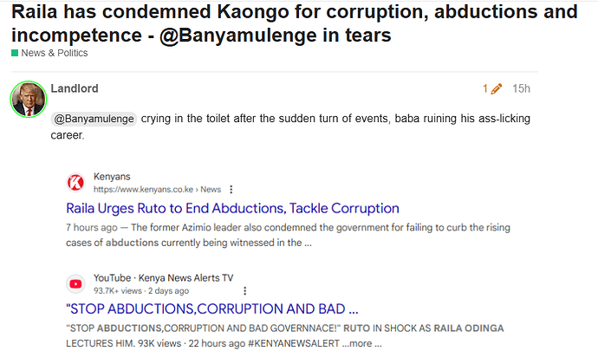Click the "Kenyans" site name above the URL
Viewport: 598px width, 364px height.
(x=112, y=177)
